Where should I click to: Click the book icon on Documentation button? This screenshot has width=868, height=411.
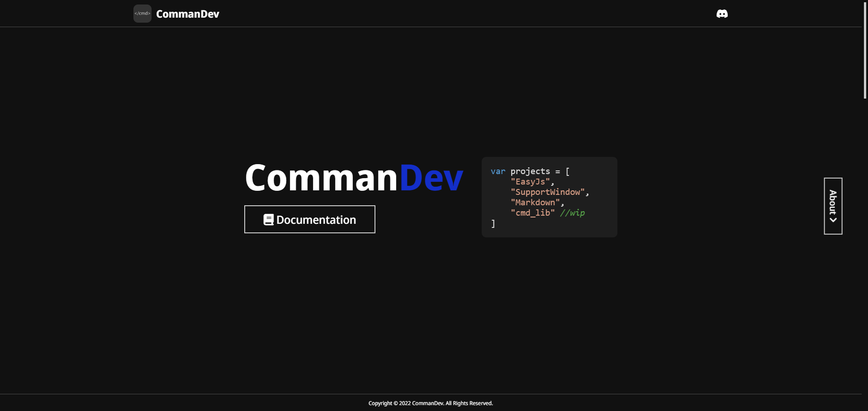point(268,220)
